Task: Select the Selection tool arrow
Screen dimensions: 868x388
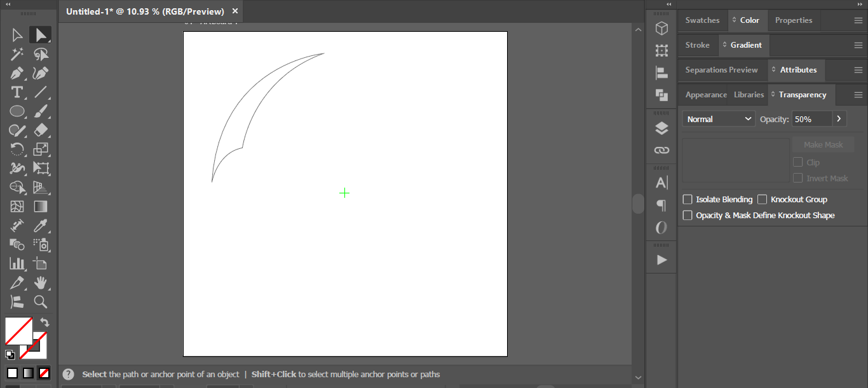Action: click(x=17, y=35)
